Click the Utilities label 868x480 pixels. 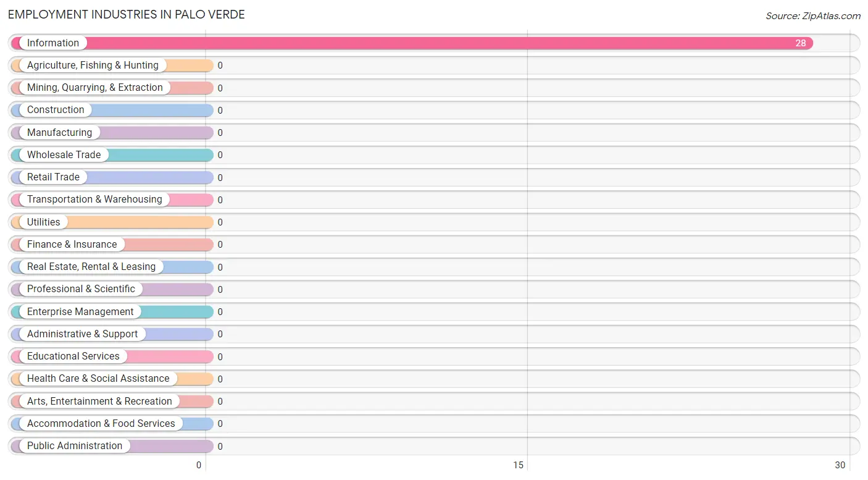click(44, 222)
